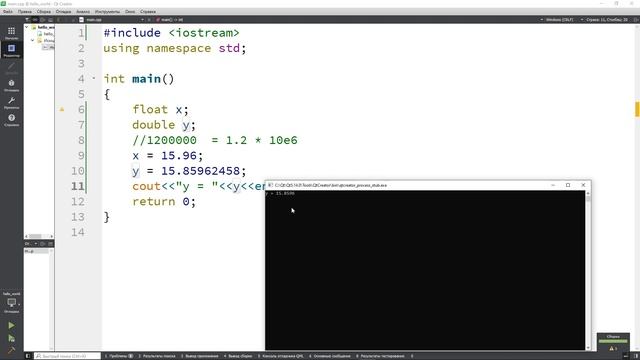Click the warning triangle on line 6

coord(62,109)
